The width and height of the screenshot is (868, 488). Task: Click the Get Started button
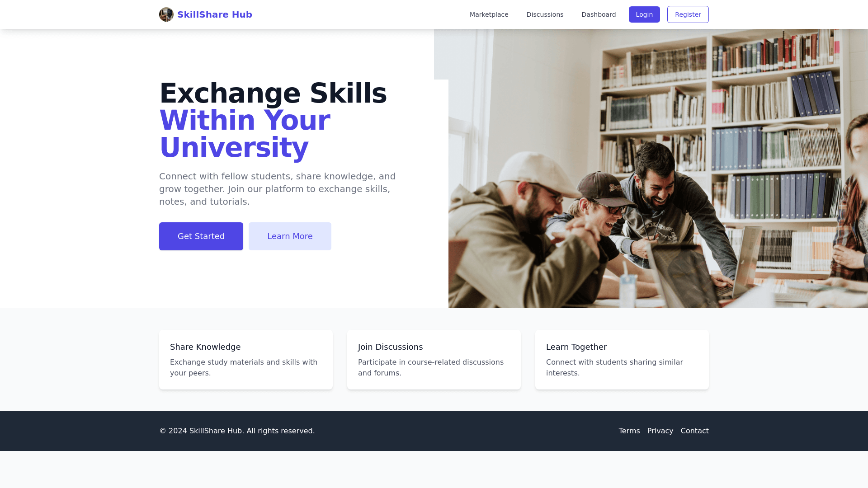(x=201, y=236)
